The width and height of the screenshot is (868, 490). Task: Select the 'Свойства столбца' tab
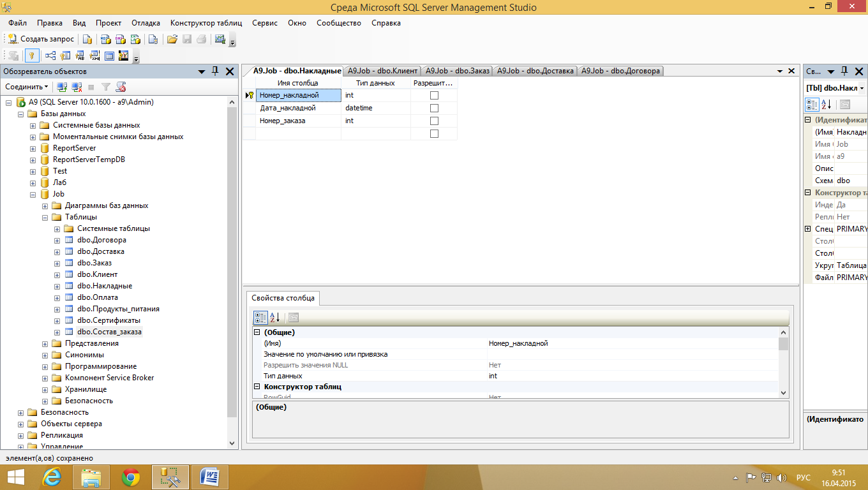(x=283, y=298)
